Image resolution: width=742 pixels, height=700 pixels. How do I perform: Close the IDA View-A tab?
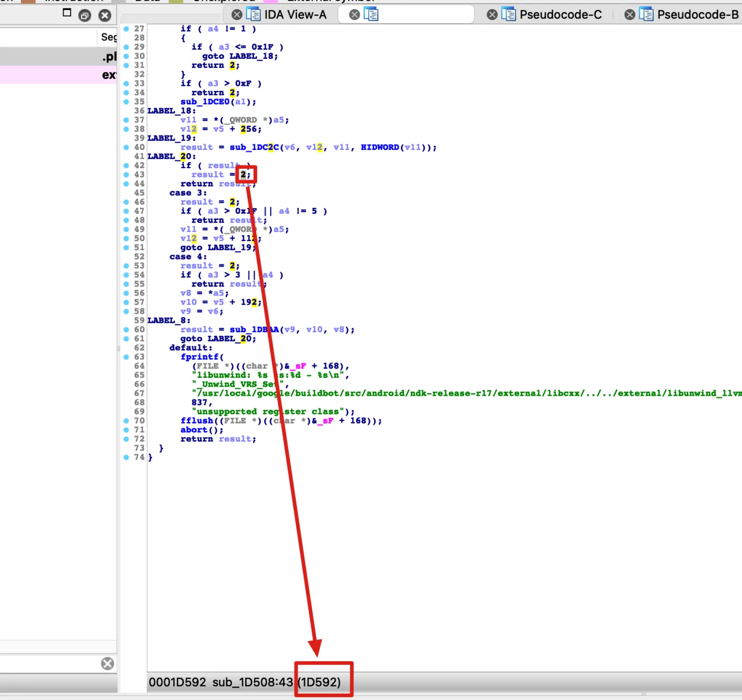(x=237, y=15)
